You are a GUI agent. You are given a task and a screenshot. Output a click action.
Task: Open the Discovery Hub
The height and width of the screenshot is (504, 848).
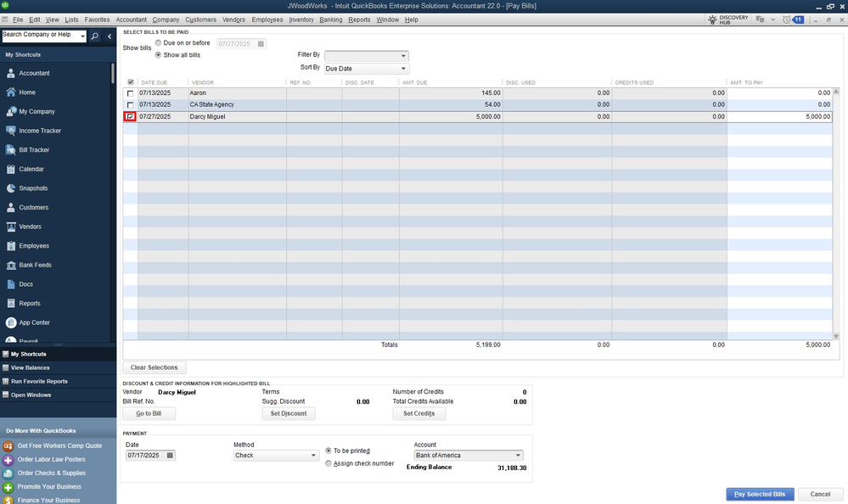(x=728, y=20)
